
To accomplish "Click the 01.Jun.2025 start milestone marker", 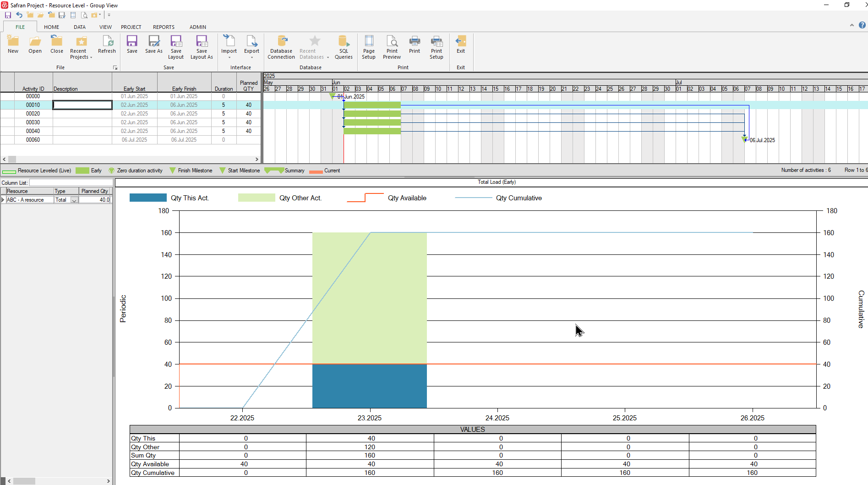I will pos(333,96).
